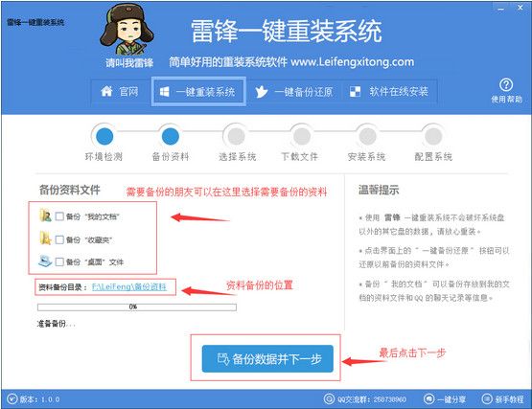Click the 温馨提示 heading
This screenshot has width=532, height=409.
pos(379,190)
